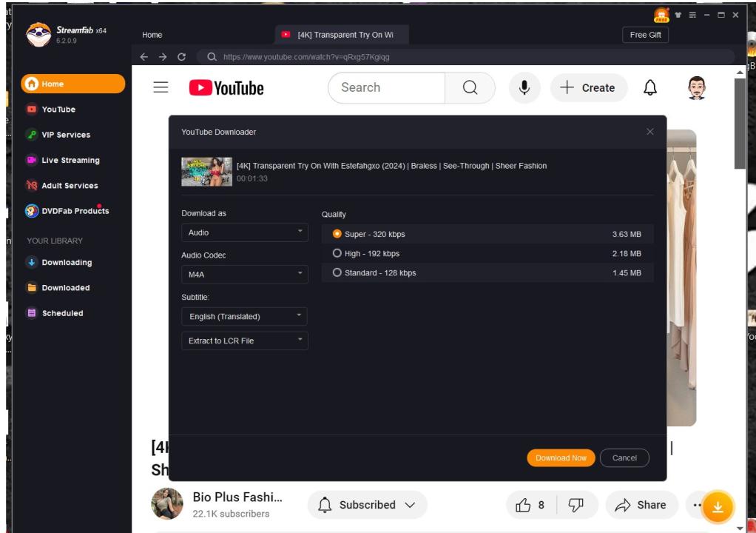
Task: Click the 3.63 MB file size text
Action: coord(627,235)
